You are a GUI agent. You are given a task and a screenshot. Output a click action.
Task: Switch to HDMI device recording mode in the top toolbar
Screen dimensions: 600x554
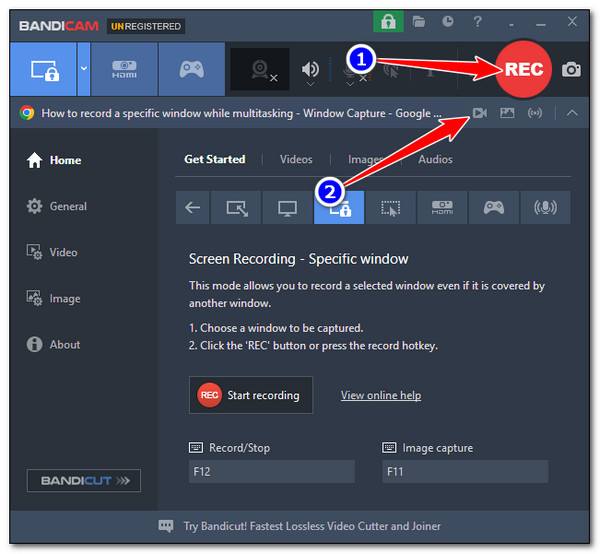124,69
